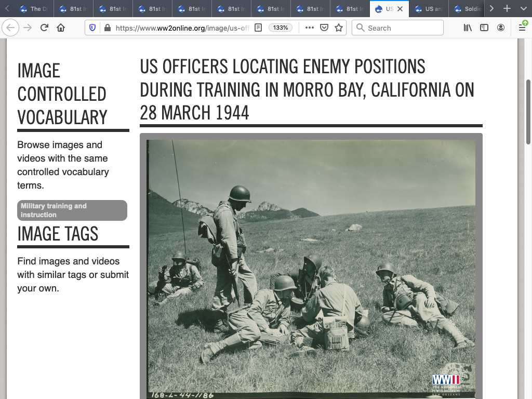The height and width of the screenshot is (399, 532).
Task: Click 'Military training and instruction' vocabulary tag
Action: (x=72, y=210)
